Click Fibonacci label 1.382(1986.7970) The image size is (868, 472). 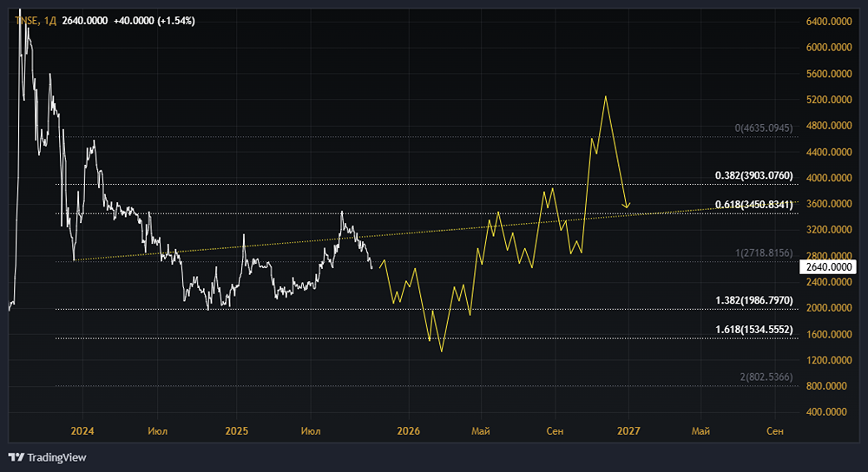coord(754,300)
